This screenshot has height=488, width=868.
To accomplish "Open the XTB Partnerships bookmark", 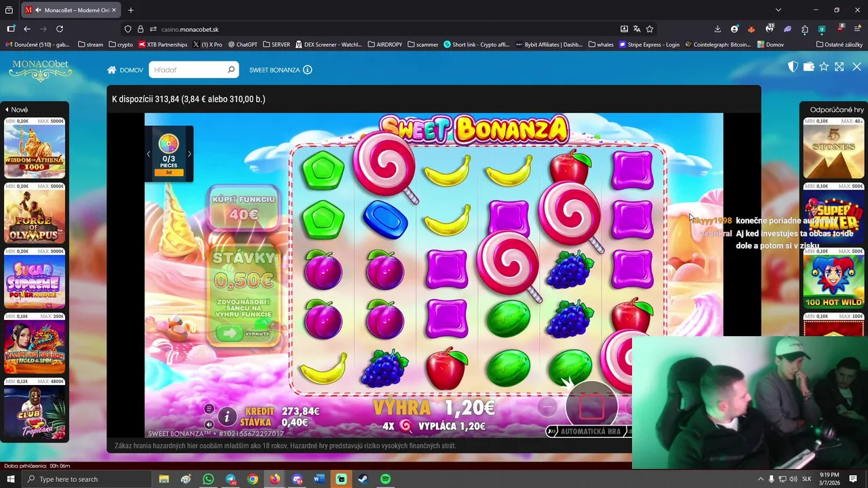I will [x=163, y=45].
